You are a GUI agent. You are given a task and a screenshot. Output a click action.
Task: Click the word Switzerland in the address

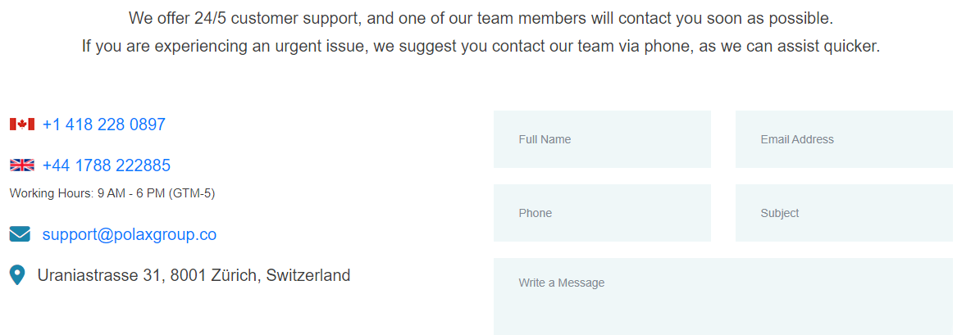308,275
